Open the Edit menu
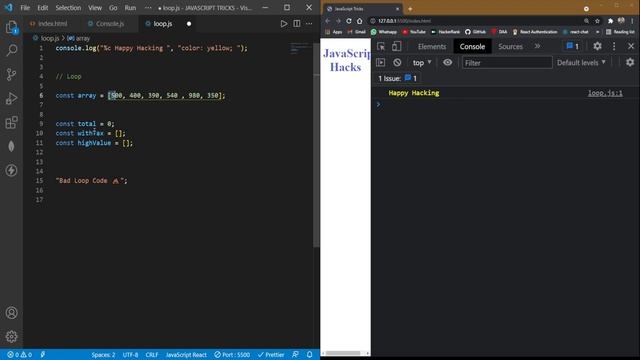Image resolution: width=640 pixels, height=360 pixels. (x=42, y=8)
